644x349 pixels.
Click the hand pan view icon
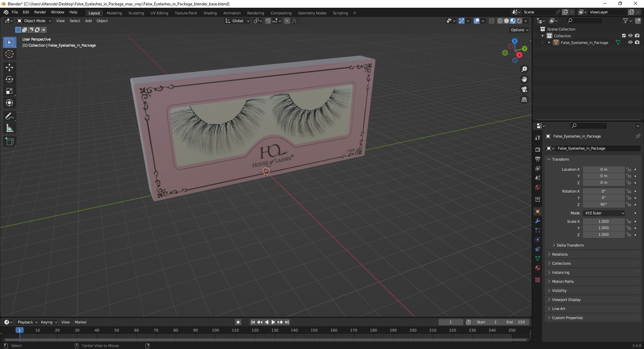tap(524, 79)
